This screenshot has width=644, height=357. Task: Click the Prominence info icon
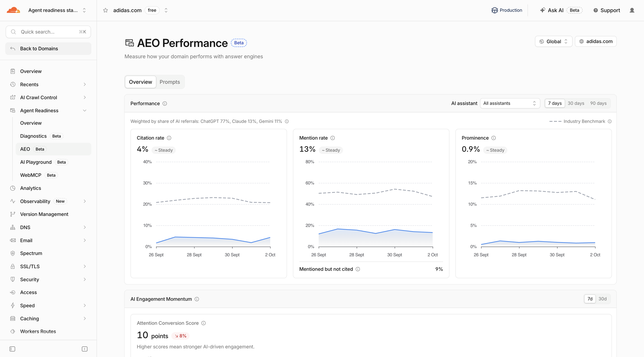pyautogui.click(x=493, y=138)
